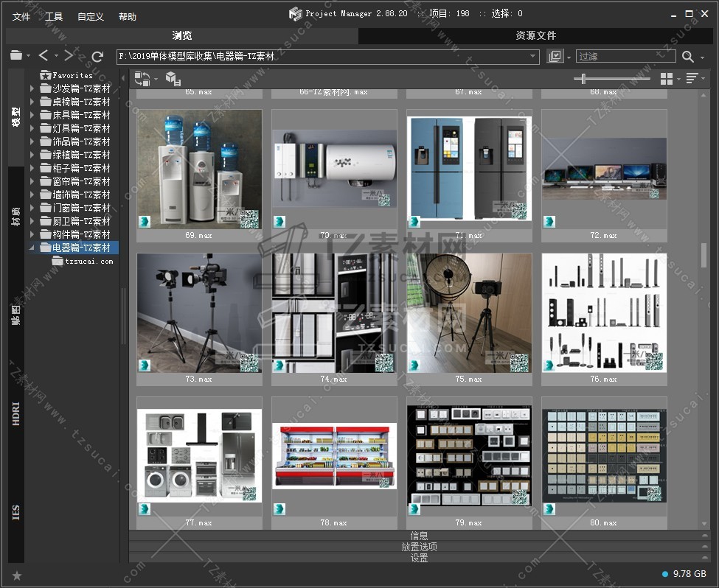This screenshot has width=719, height=588.
Task: Open the sort order options icon
Action: tap(692, 79)
